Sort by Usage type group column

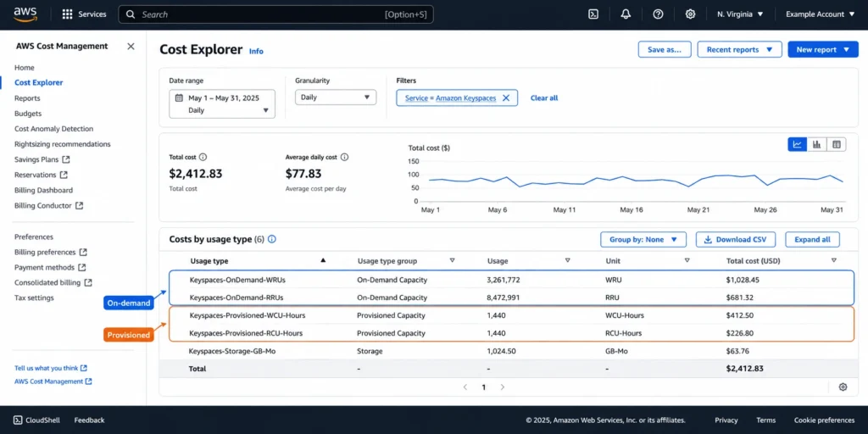pos(452,260)
